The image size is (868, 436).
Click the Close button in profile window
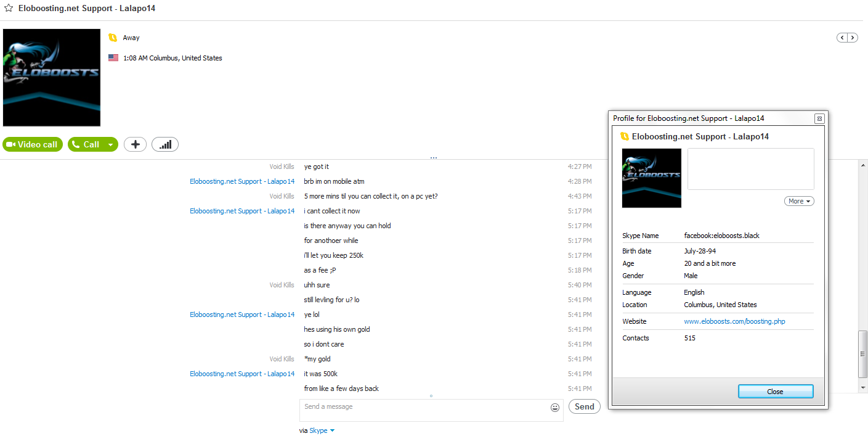pos(776,392)
